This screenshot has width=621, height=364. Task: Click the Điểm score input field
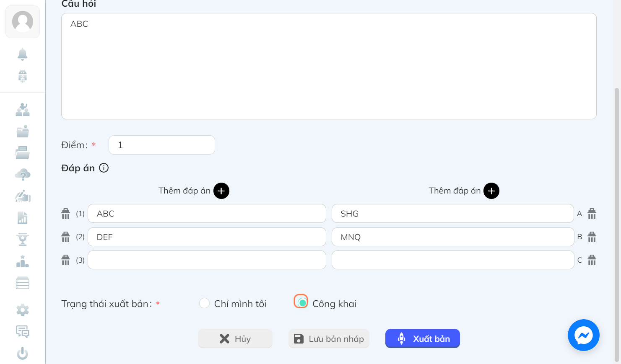[x=162, y=145]
